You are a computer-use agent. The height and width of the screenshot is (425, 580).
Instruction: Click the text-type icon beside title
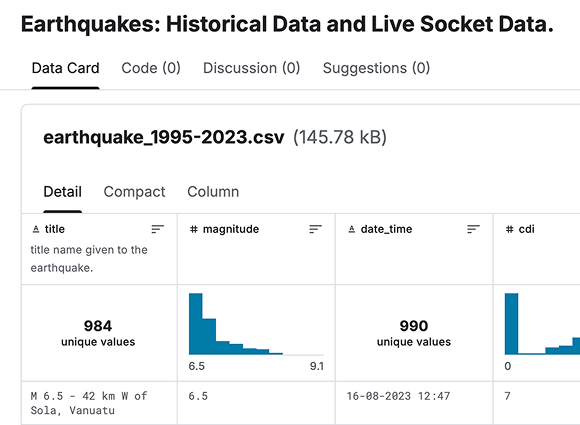click(36, 229)
